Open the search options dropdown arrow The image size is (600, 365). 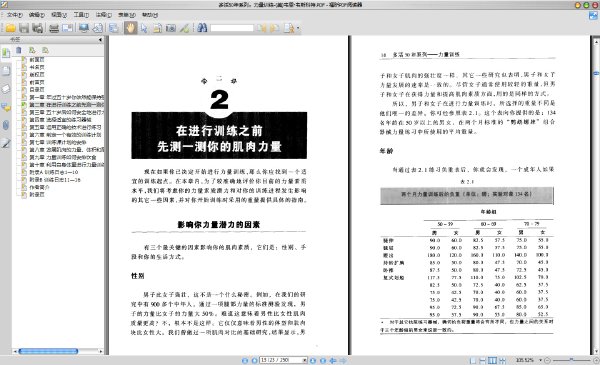tap(297, 28)
